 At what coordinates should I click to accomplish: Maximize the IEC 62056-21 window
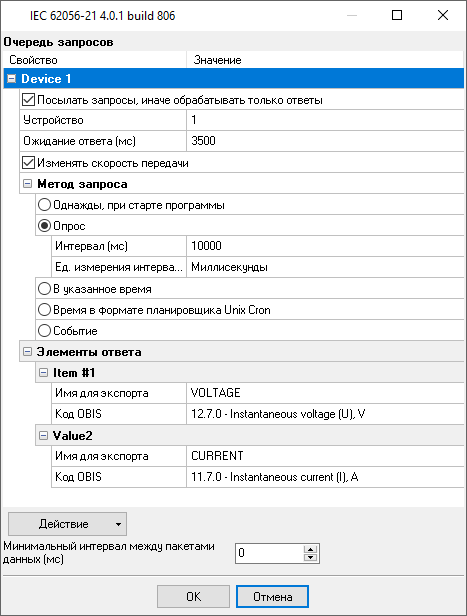397,15
